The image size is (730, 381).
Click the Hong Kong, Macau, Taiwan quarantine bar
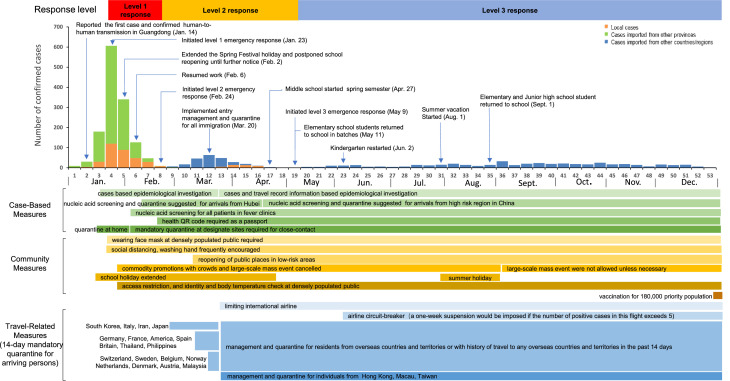(471, 376)
